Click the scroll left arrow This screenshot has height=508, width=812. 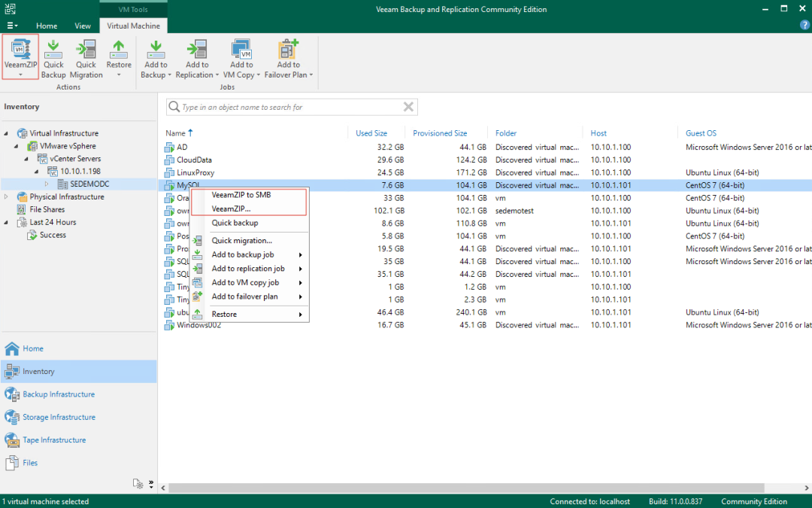(163, 488)
